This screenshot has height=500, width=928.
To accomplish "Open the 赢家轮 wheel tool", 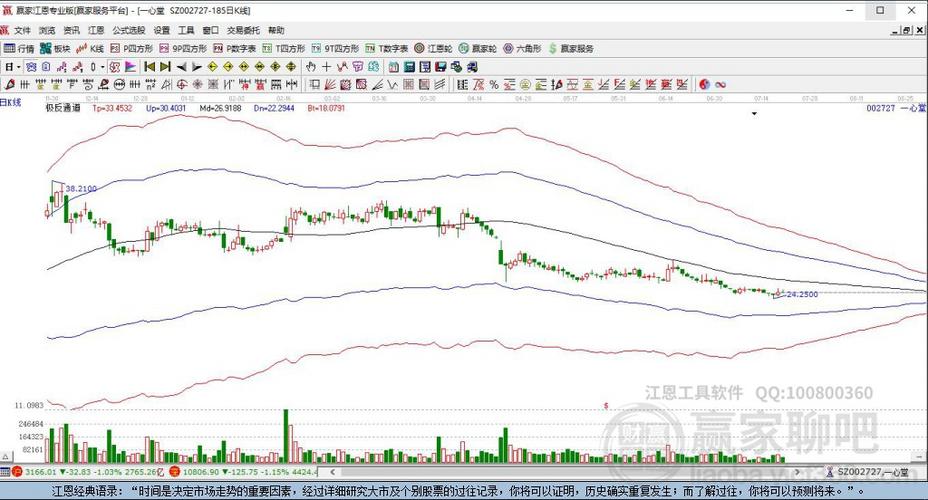I will [478, 49].
